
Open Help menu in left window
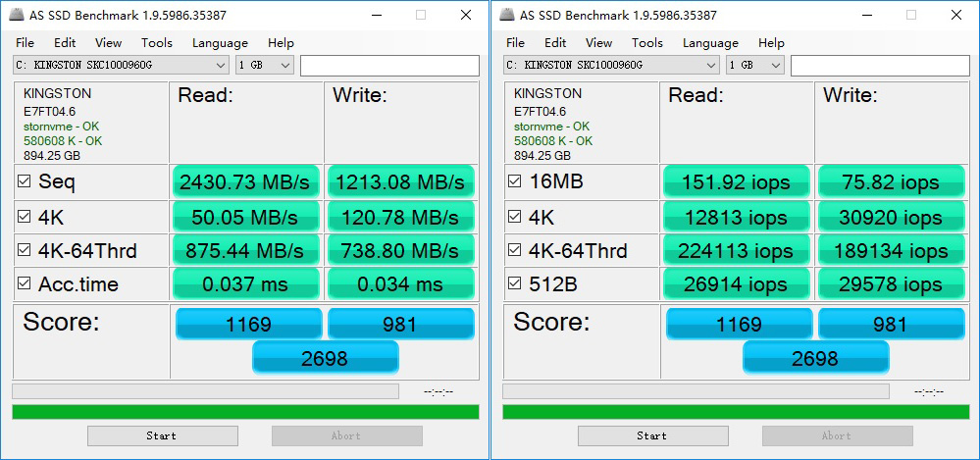(x=281, y=42)
